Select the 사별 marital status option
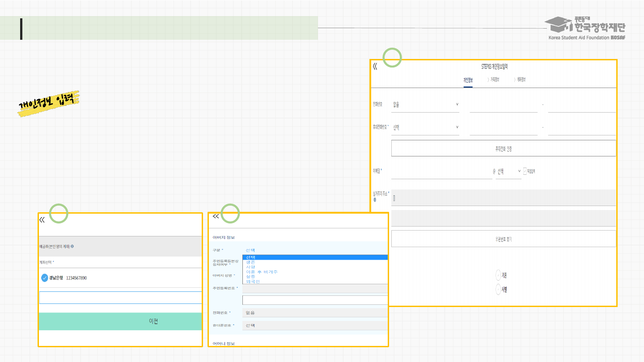Image resolution: width=644 pixels, height=362 pixels. (x=498, y=290)
